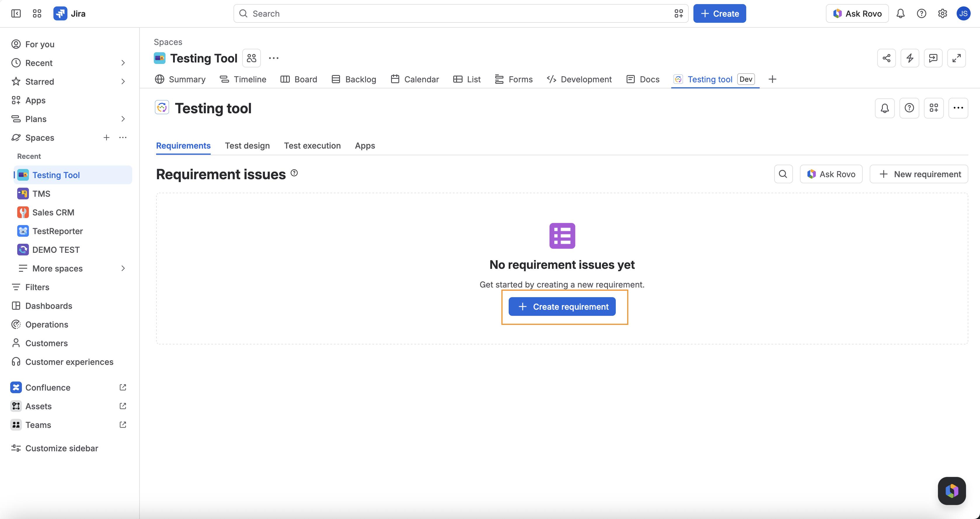Image resolution: width=980 pixels, height=519 pixels.
Task: Open the Testing tool app grid icon
Action: click(934, 109)
